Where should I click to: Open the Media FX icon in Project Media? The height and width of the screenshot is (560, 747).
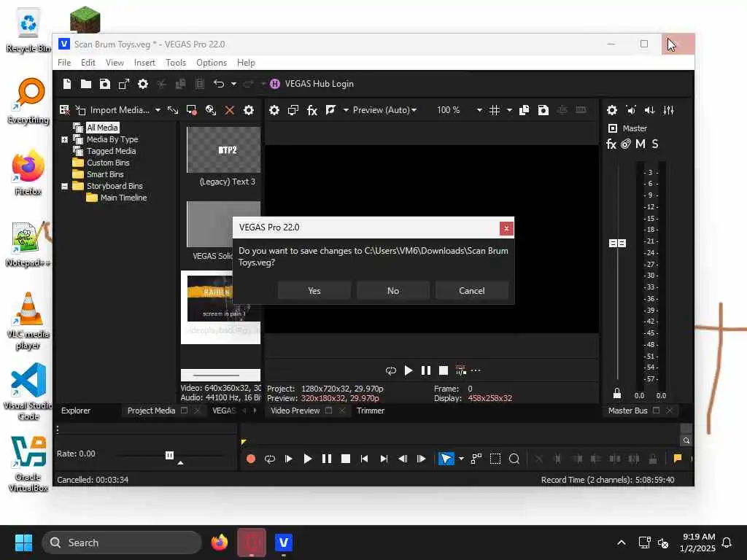click(211, 110)
